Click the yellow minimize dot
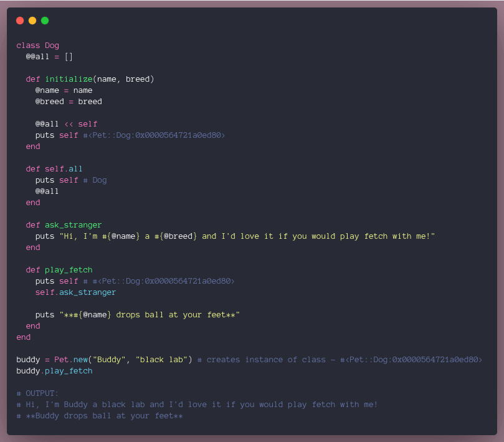 click(x=32, y=21)
